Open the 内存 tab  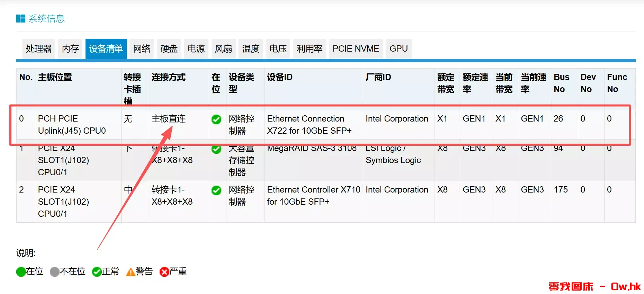[x=70, y=49]
